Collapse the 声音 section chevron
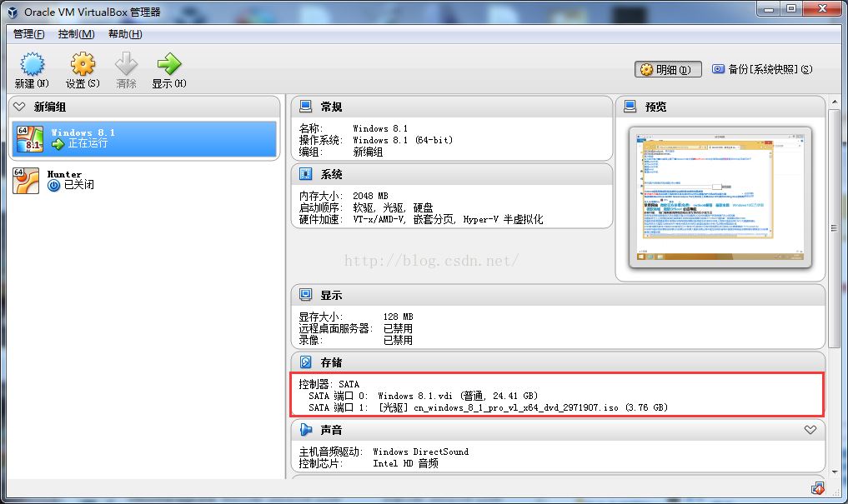848x504 pixels. coord(810,430)
